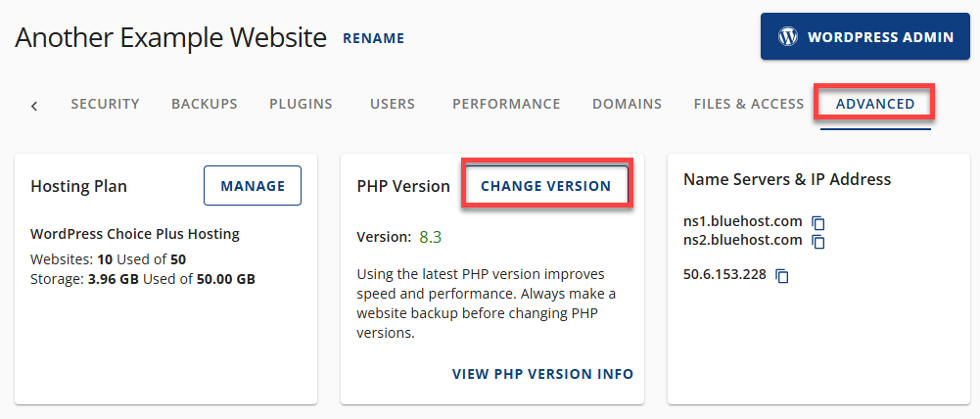Viewport: 980px width, 419px height.
Task: Navigate to the Domains tab
Action: click(x=627, y=104)
